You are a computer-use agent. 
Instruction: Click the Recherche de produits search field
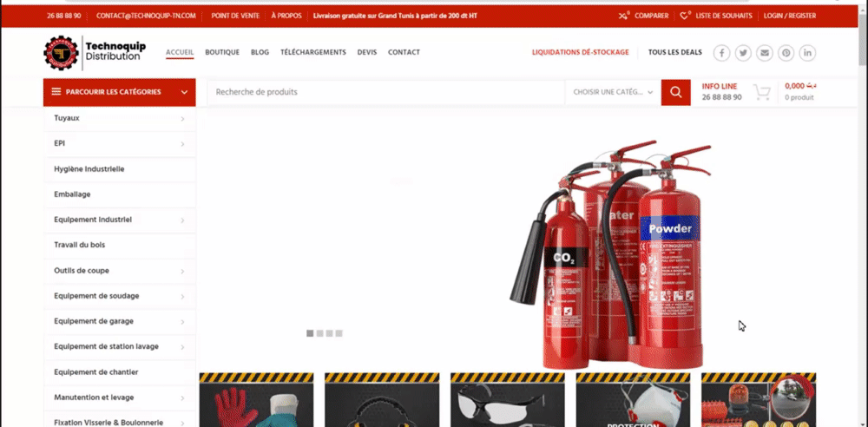tap(386, 93)
